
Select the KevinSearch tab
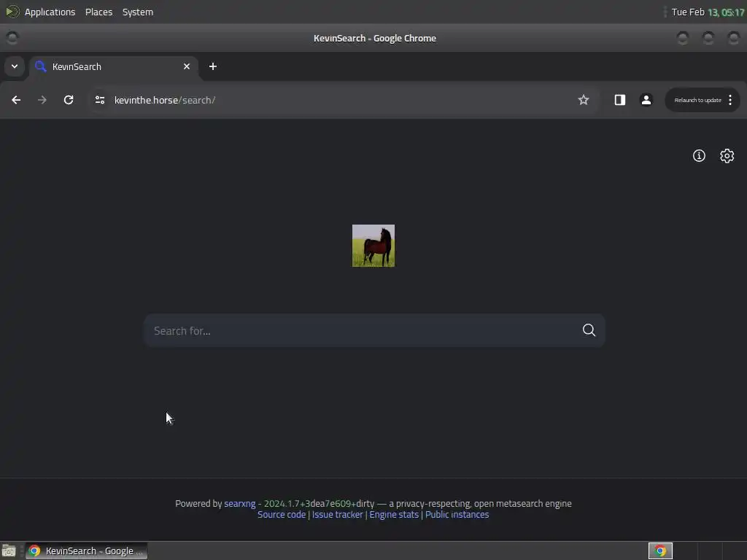113,66
